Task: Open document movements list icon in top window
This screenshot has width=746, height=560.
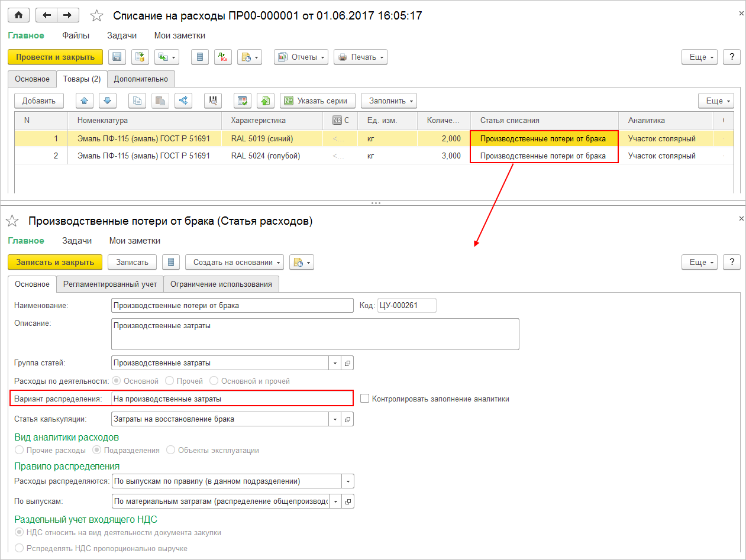Action: coord(199,57)
